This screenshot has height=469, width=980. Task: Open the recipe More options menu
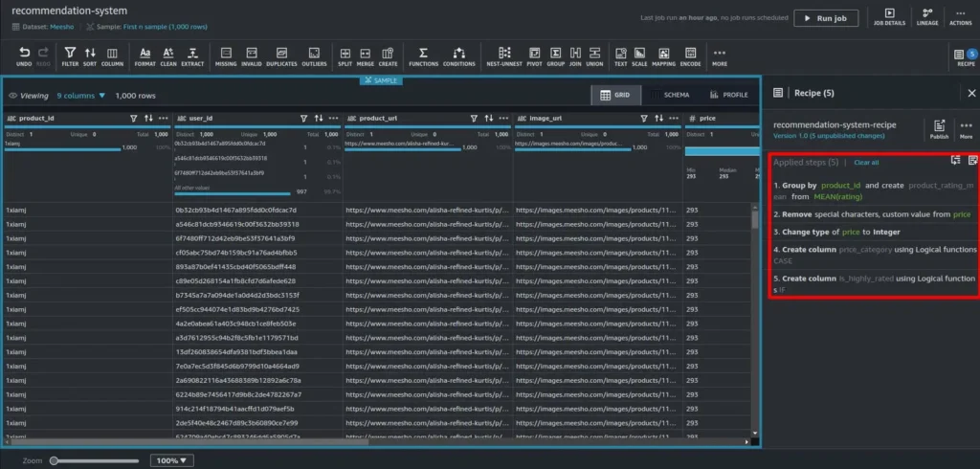[x=966, y=129]
